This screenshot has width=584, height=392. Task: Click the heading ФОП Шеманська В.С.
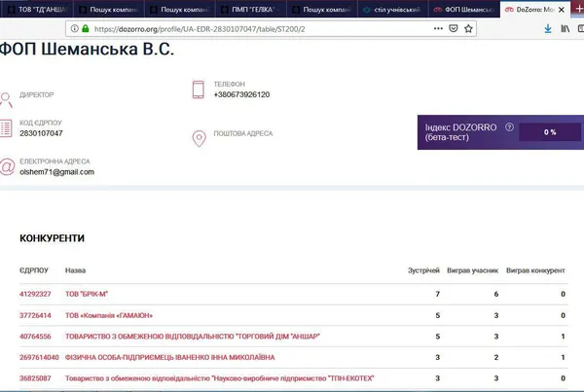coord(87,50)
